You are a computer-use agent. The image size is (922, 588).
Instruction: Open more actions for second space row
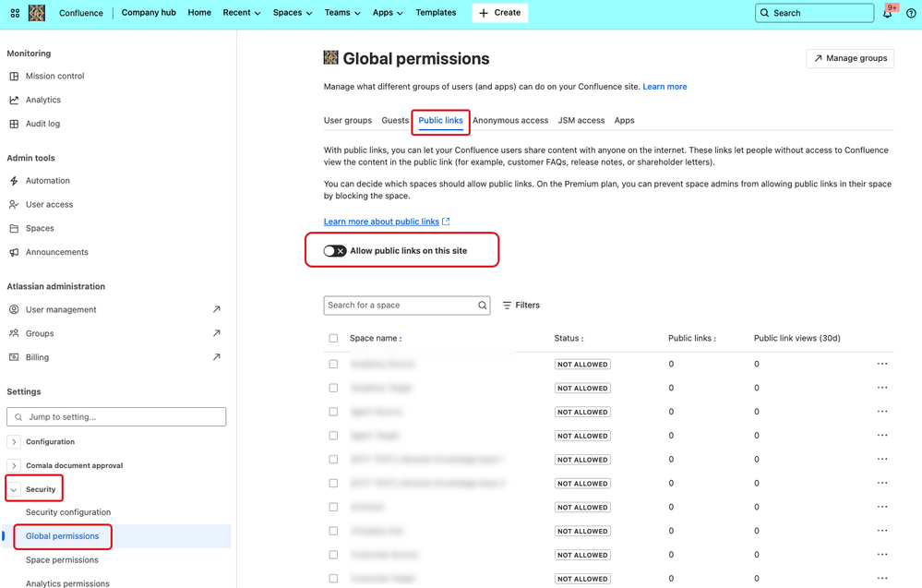pyautogui.click(x=882, y=388)
